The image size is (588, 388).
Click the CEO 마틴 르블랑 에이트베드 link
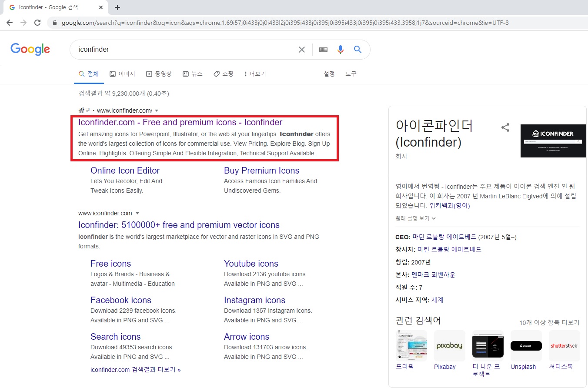click(x=444, y=237)
